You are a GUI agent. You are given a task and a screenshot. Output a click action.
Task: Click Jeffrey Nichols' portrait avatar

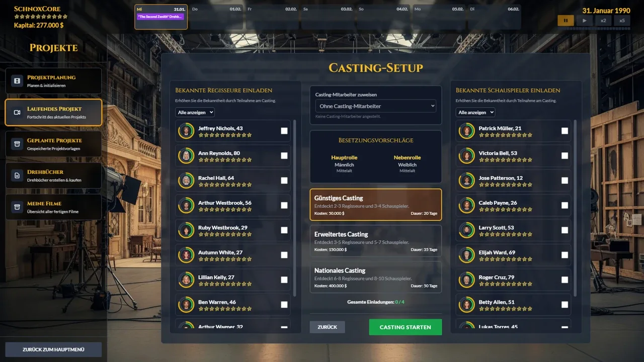click(x=187, y=131)
